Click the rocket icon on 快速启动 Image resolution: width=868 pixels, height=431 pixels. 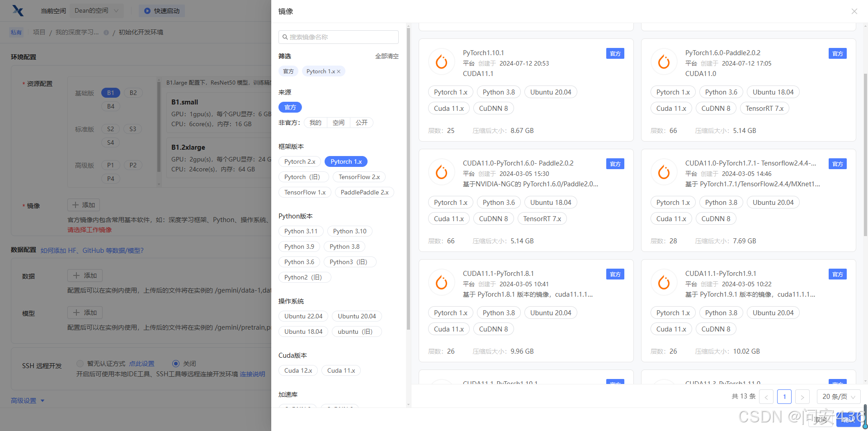[147, 11]
